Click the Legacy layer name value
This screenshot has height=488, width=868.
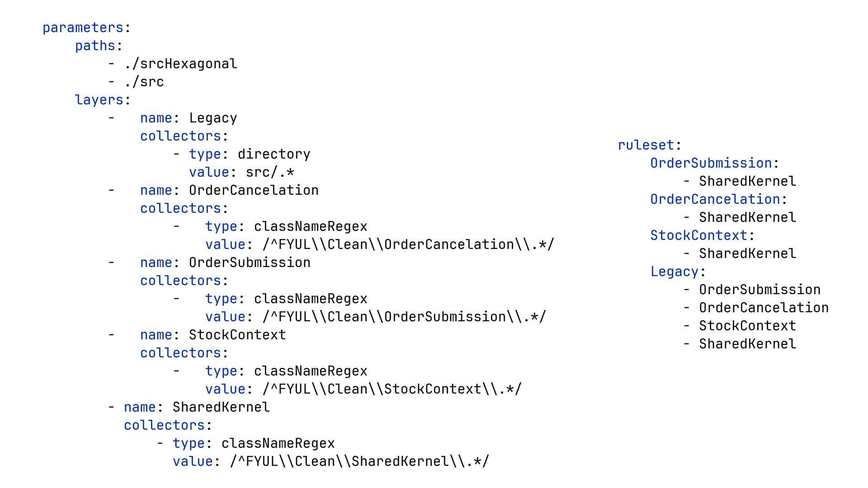pos(212,118)
